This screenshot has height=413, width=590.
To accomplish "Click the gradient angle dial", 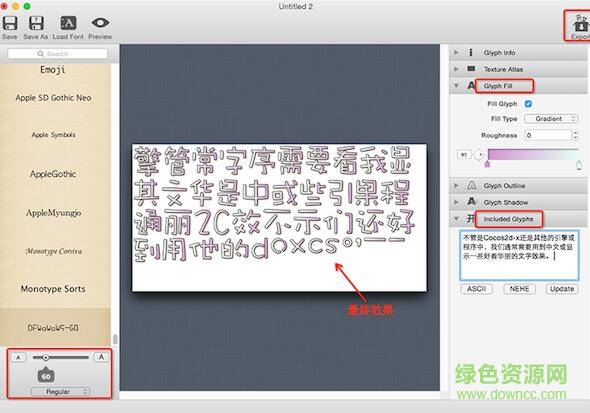I will [479, 155].
